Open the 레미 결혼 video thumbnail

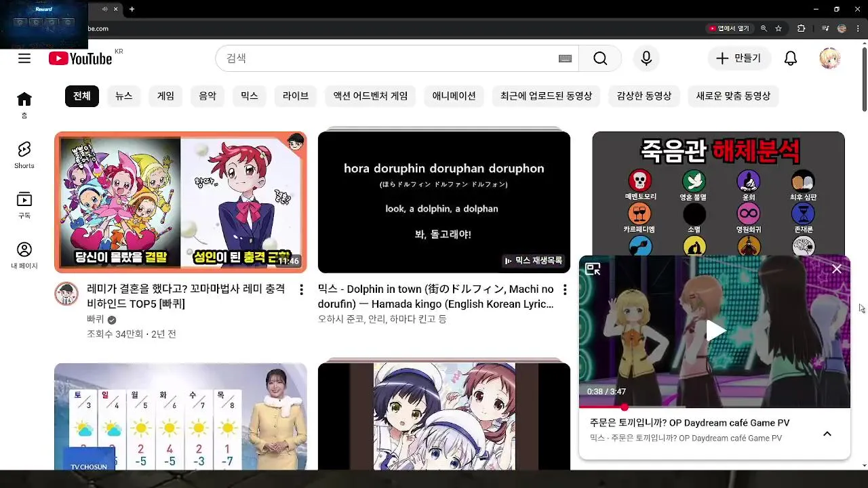pos(180,202)
